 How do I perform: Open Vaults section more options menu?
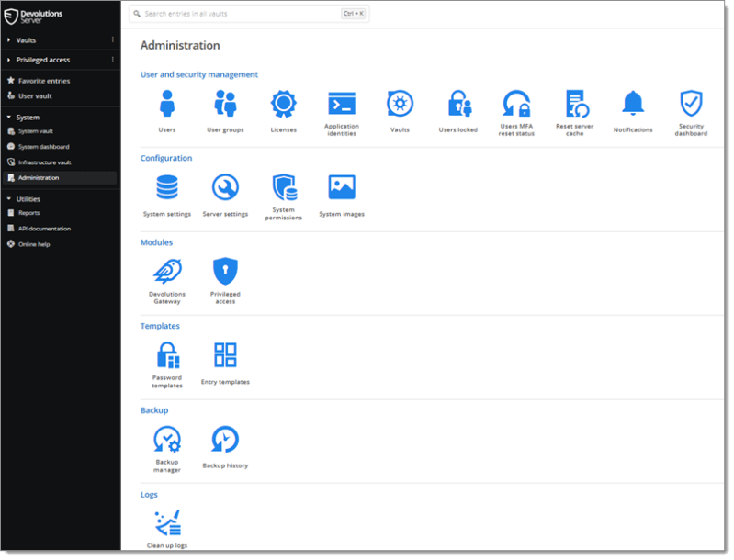point(113,39)
